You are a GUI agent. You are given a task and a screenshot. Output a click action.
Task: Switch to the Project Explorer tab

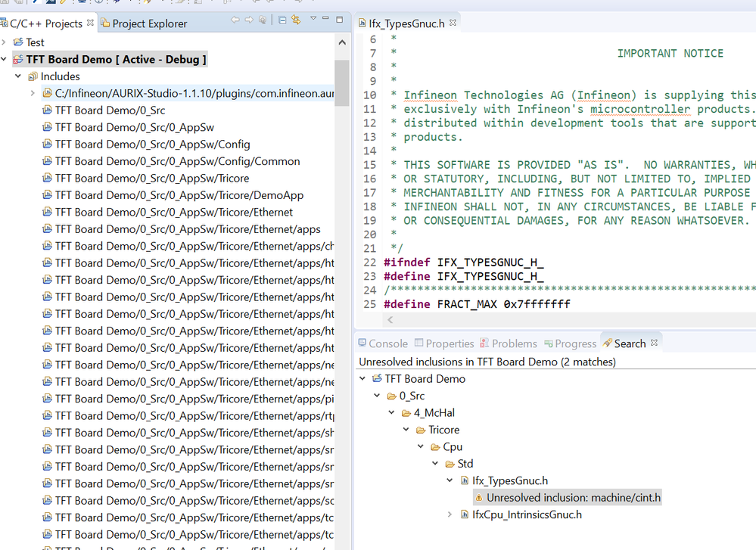pos(148,23)
